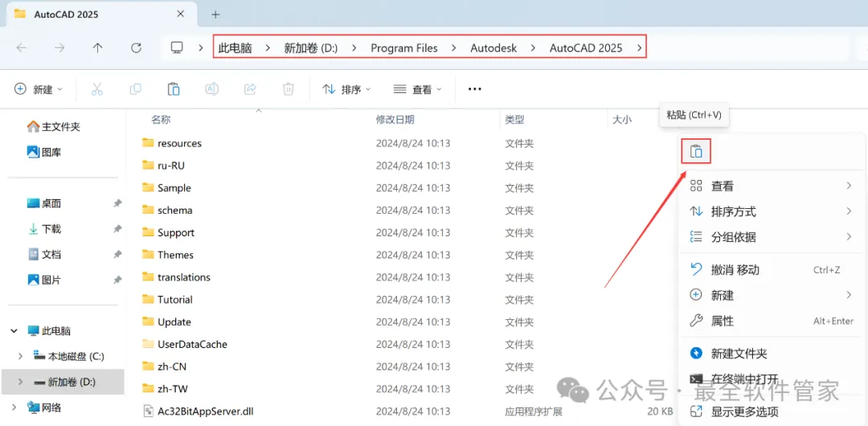Click the Cut scissors icon in the toolbar

[97, 88]
